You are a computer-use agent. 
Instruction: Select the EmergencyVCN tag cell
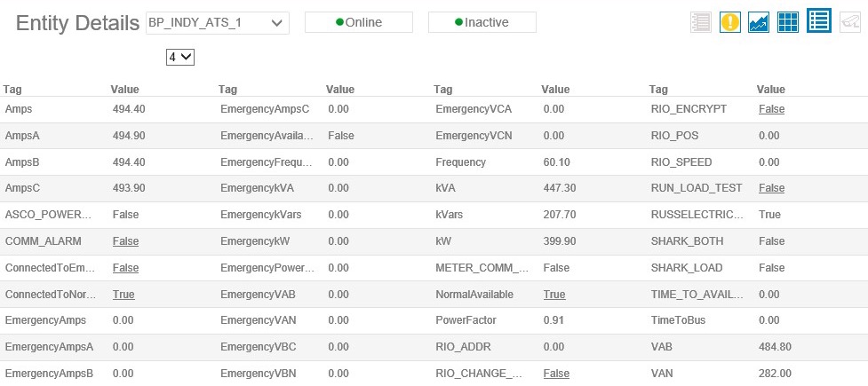click(474, 136)
